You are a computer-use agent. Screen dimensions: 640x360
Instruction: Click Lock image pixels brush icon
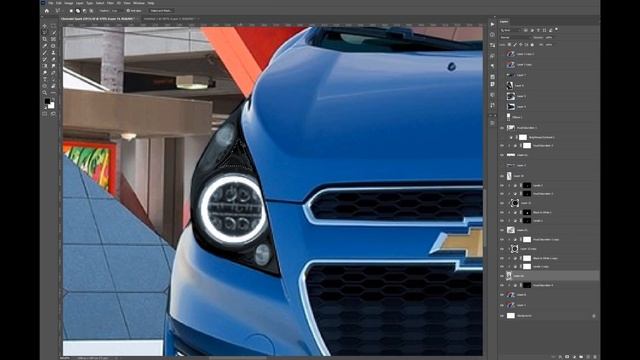[515, 44]
